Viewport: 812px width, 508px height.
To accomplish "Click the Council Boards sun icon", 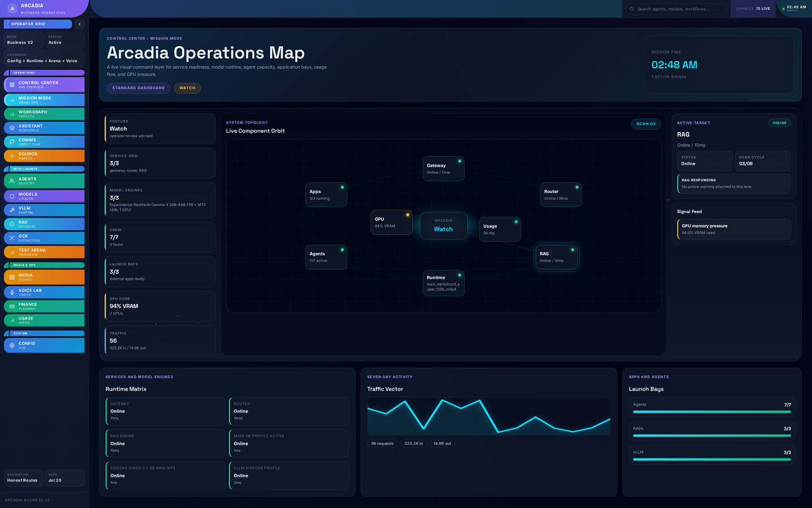I will [x=12, y=156].
